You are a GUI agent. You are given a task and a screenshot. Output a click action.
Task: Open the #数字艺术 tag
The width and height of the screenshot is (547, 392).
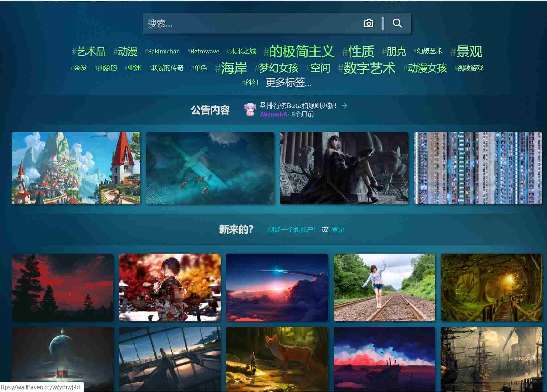tap(366, 68)
